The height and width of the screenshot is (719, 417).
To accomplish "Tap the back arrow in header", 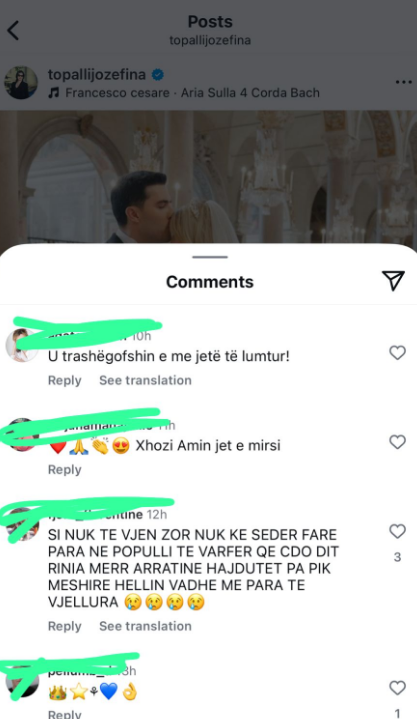I will [x=13, y=31].
